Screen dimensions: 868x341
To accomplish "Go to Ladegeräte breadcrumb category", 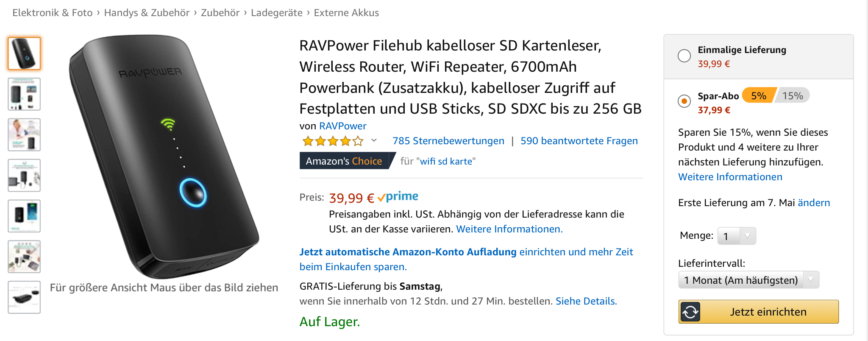I will (x=276, y=13).
